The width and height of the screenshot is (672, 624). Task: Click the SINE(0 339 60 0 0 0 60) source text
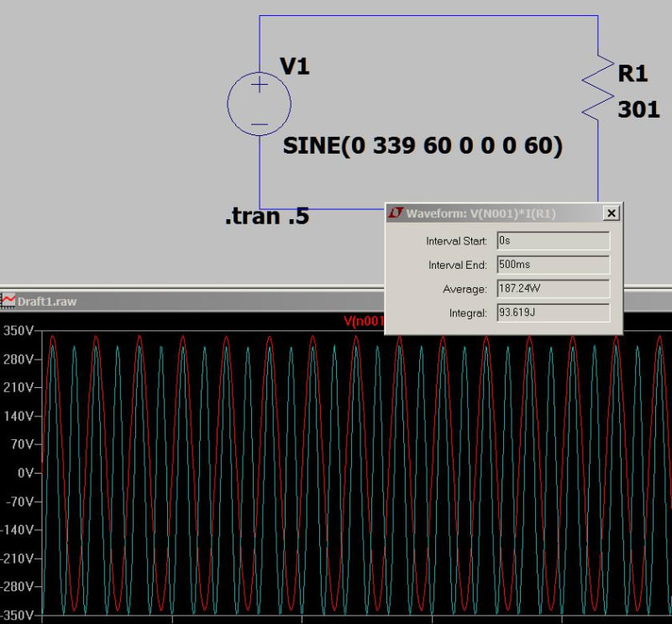point(423,146)
